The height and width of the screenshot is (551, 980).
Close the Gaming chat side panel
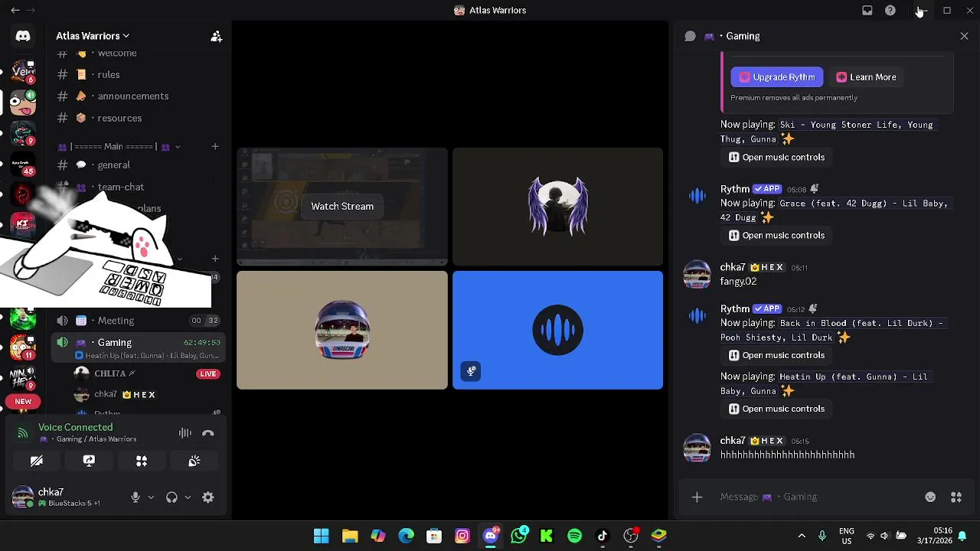pos(964,36)
